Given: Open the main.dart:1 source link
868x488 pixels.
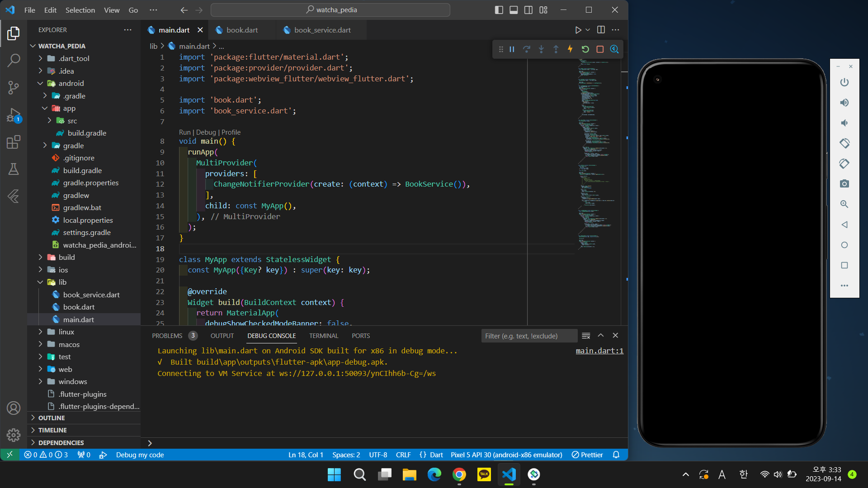Looking at the screenshot, I should 599,351.
